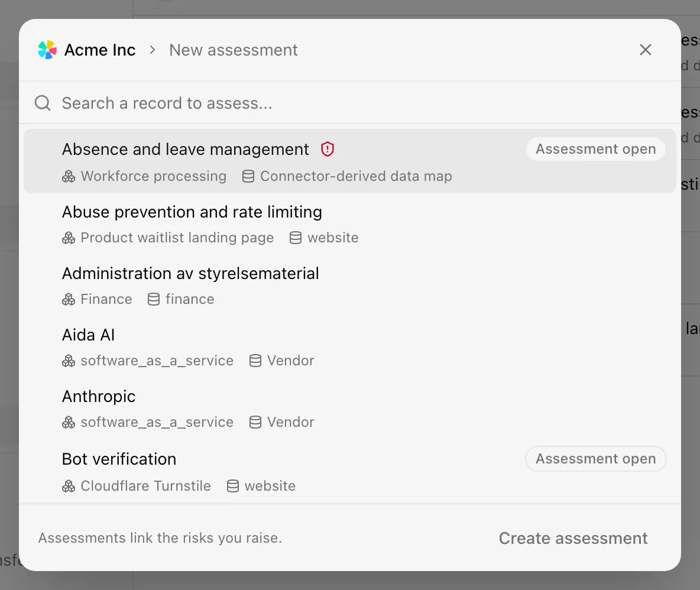Viewport: 700px width, 590px height.
Task: Select the Bot verification record
Action: coord(349,471)
